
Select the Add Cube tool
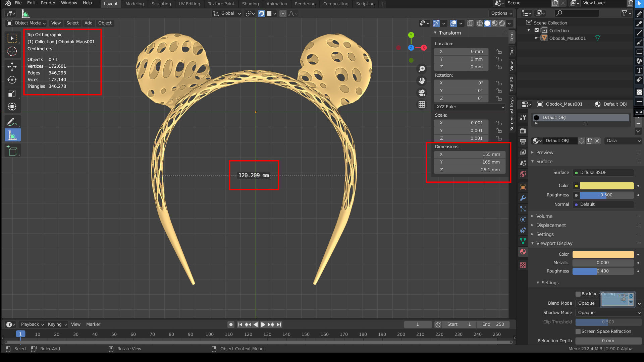click(12, 151)
